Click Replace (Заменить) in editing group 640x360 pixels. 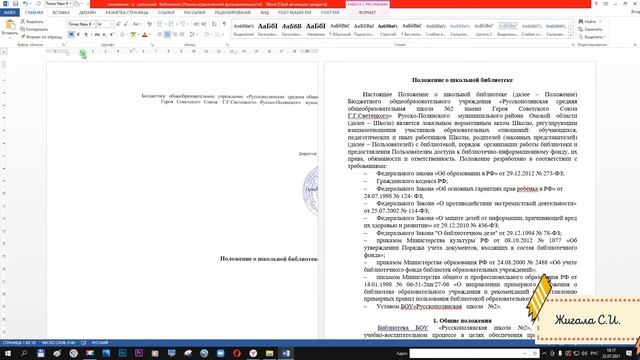pos(590,29)
